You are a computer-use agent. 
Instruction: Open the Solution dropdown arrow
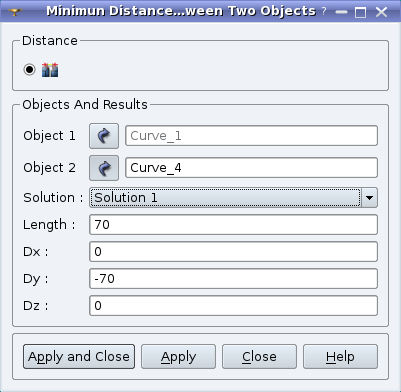369,198
